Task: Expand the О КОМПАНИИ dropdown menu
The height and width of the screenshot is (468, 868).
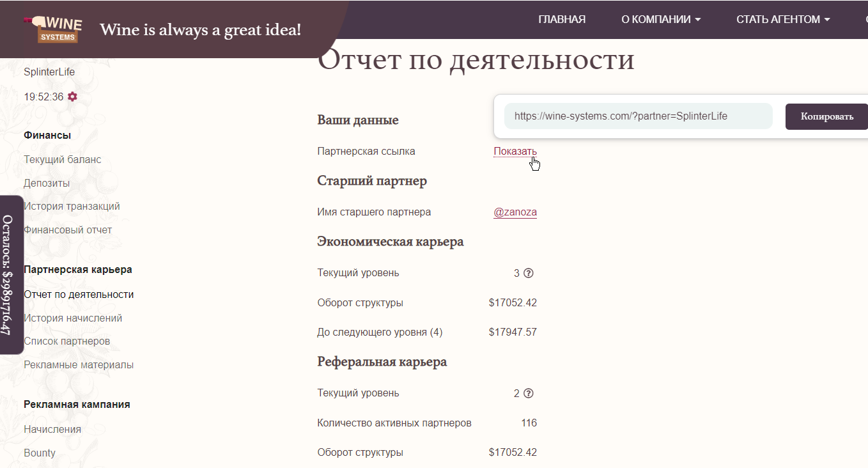Action: coord(661,19)
